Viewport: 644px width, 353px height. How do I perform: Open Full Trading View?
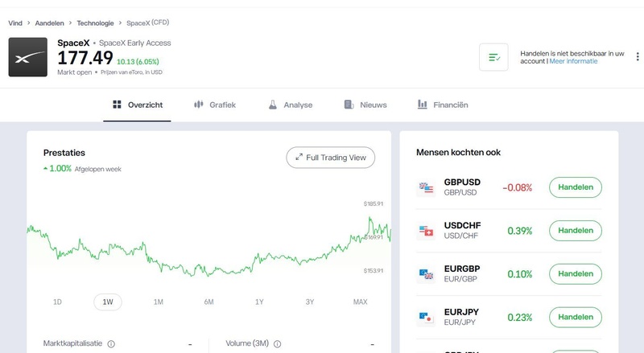[331, 158]
